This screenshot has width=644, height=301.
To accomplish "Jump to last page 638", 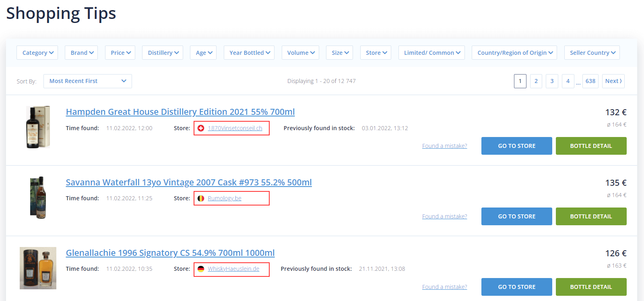I will [590, 81].
